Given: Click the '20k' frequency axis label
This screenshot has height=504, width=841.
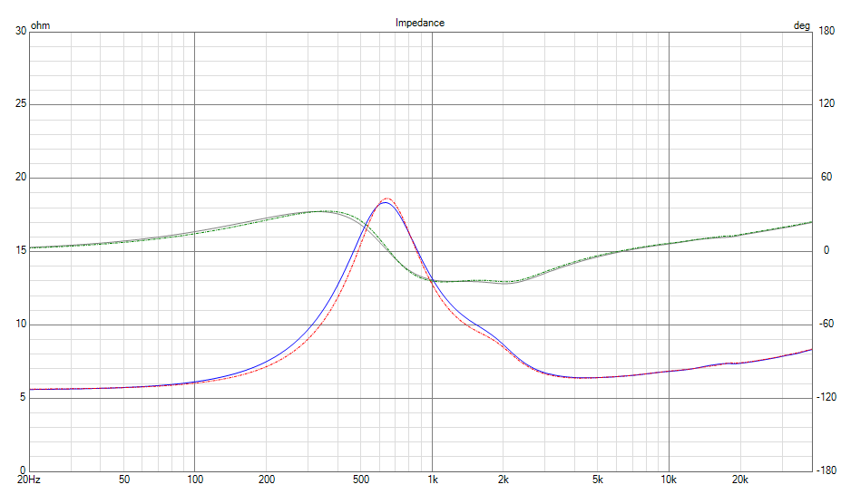Looking at the screenshot, I should [x=740, y=480].
